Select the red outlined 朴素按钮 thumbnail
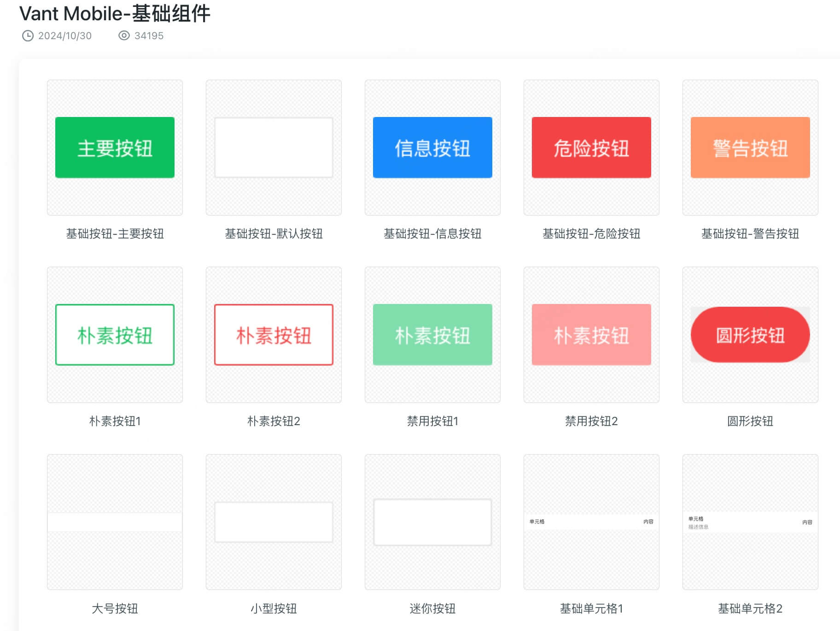840x631 pixels. [274, 335]
